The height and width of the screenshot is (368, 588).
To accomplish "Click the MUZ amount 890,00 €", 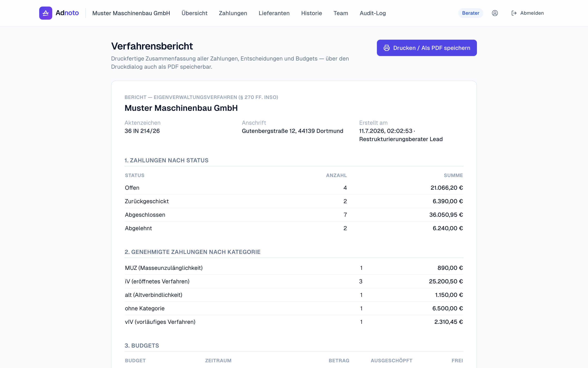I will coord(450,268).
